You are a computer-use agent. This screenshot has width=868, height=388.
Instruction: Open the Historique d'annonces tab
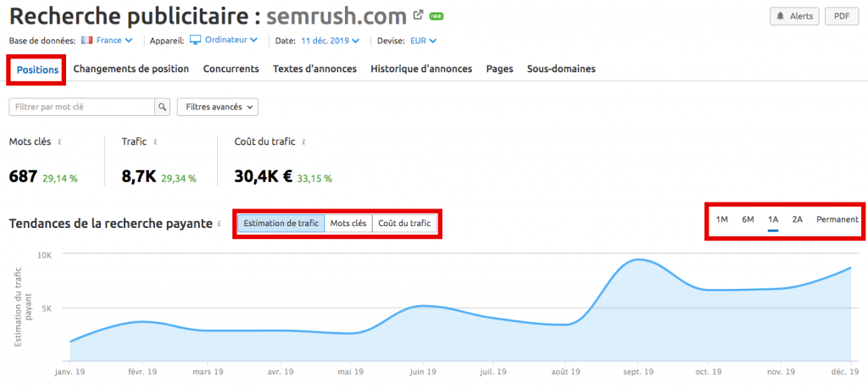click(x=421, y=69)
